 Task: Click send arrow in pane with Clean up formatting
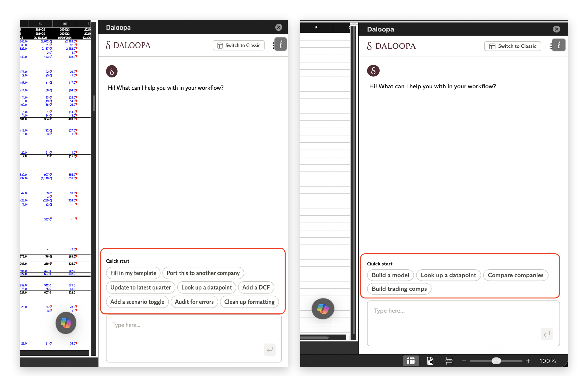pos(270,350)
